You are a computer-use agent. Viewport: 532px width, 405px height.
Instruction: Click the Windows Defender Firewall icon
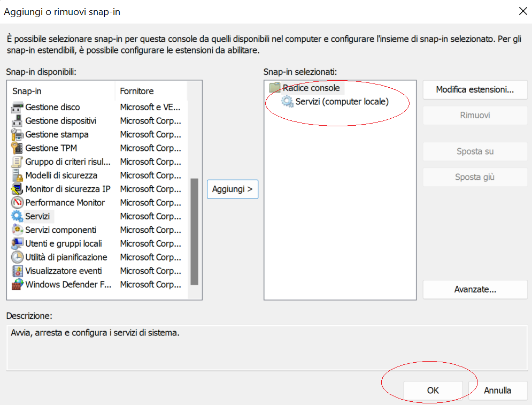point(17,285)
